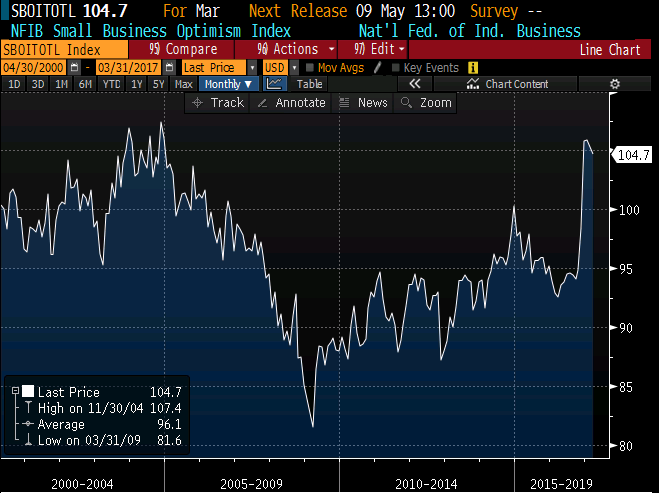Click the Line Chart label
The image size is (659, 493).
point(610,50)
